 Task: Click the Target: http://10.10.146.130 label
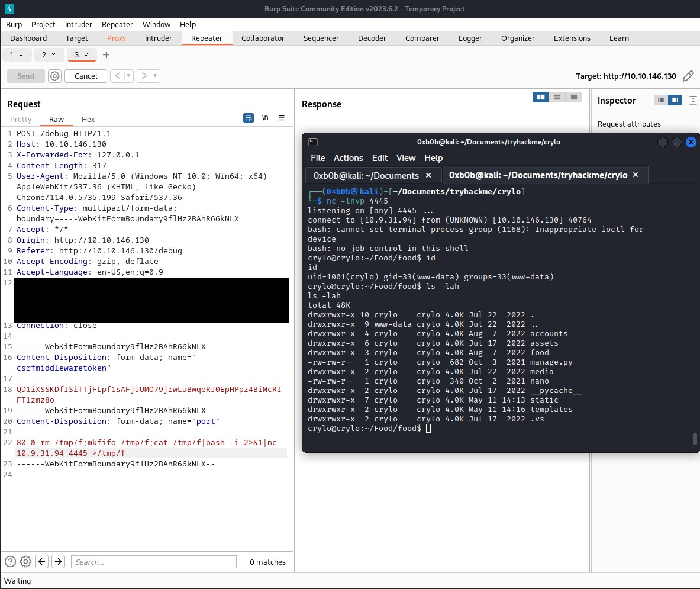[x=625, y=76]
